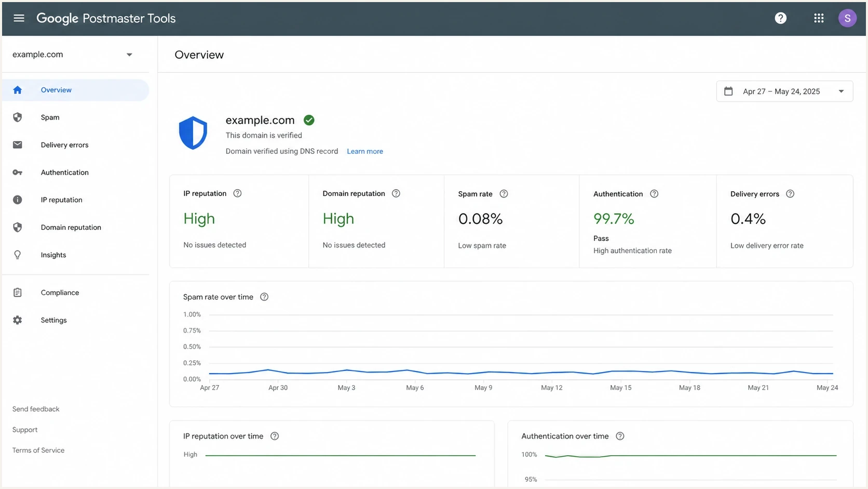The image size is (868, 489).
Task: Open the Google apps grid
Action: pyautogui.click(x=819, y=18)
